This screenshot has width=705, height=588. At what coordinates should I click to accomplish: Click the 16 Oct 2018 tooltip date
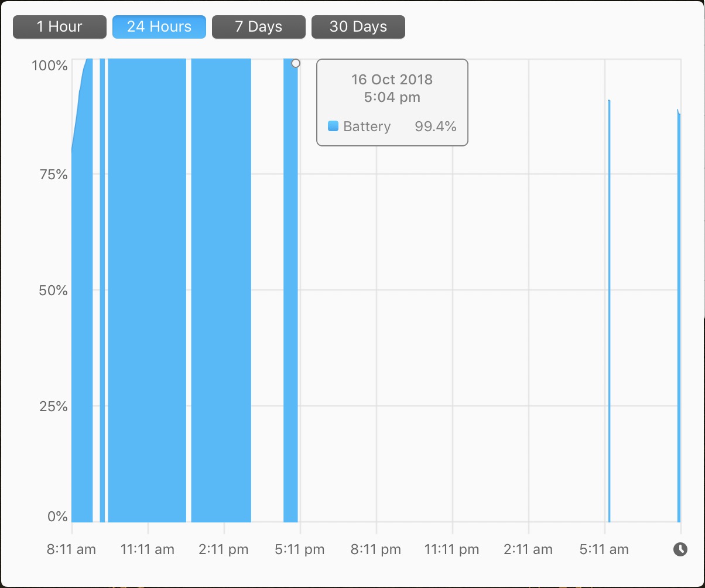tap(392, 79)
